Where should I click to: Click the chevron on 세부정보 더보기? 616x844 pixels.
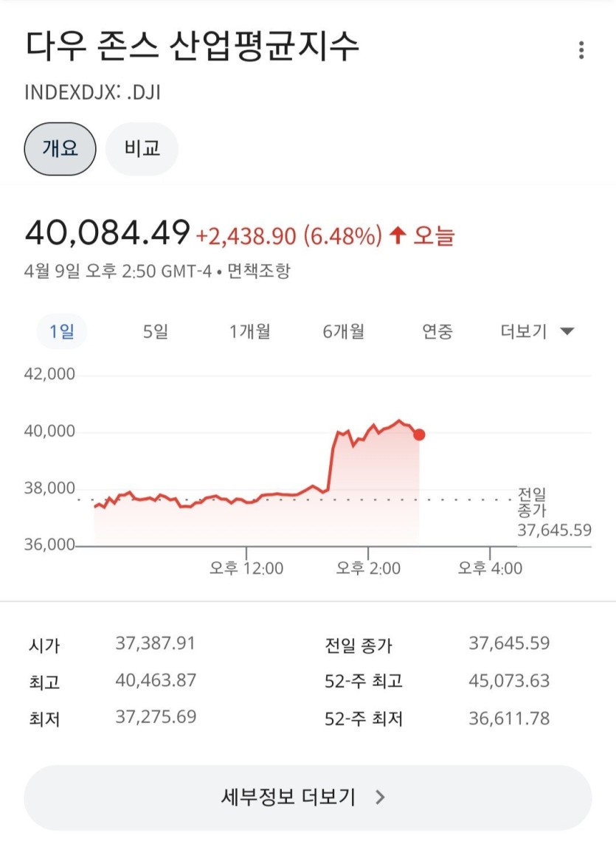point(381,797)
